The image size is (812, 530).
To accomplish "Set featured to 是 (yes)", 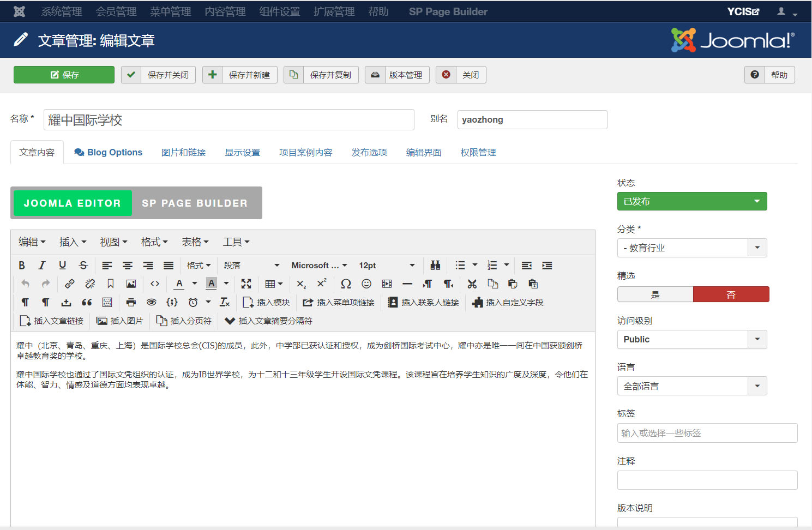I will pyautogui.click(x=655, y=294).
